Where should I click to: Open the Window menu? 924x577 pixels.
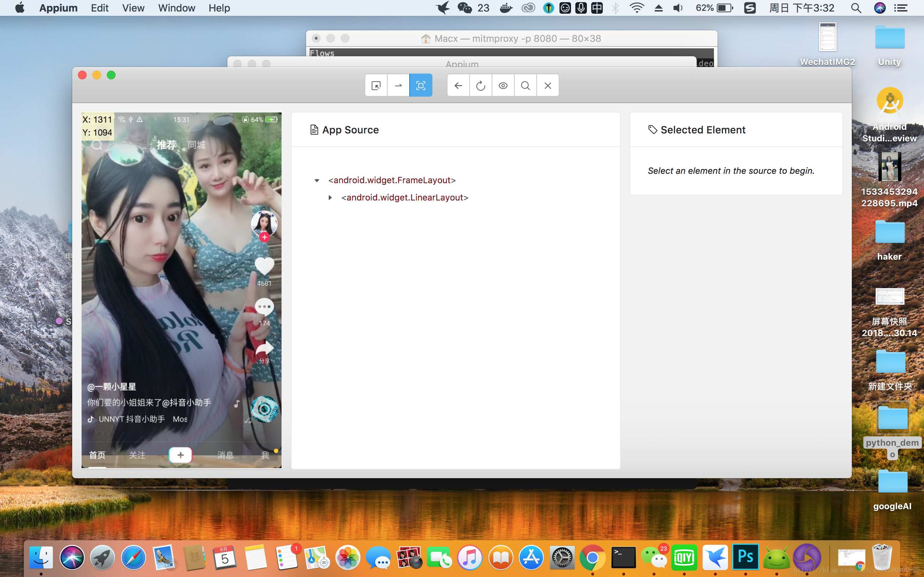(x=176, y=8)
